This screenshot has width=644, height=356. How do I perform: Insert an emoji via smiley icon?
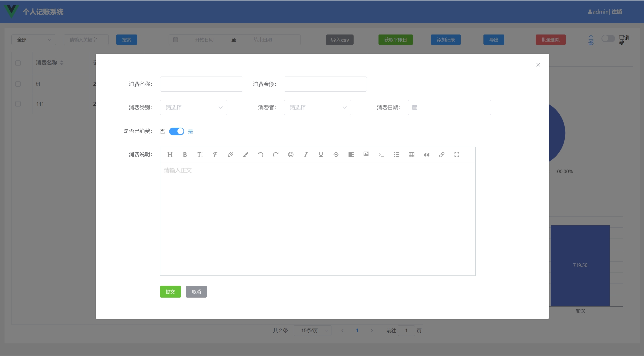coord(291,155)
